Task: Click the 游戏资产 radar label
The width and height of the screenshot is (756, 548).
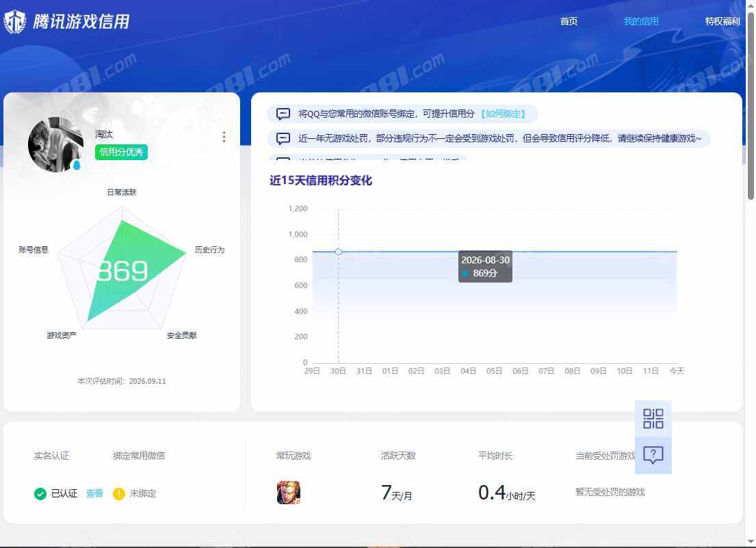Action: point(62,335)
